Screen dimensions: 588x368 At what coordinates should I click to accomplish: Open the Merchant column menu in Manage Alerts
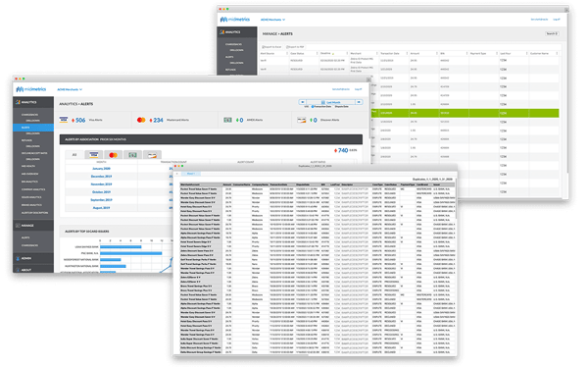377,54
